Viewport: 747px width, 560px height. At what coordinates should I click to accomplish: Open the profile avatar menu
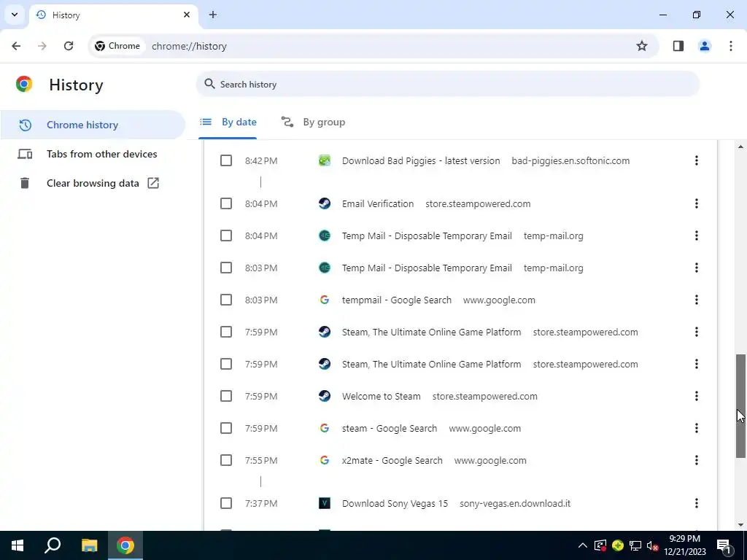[x=705, y=46]
